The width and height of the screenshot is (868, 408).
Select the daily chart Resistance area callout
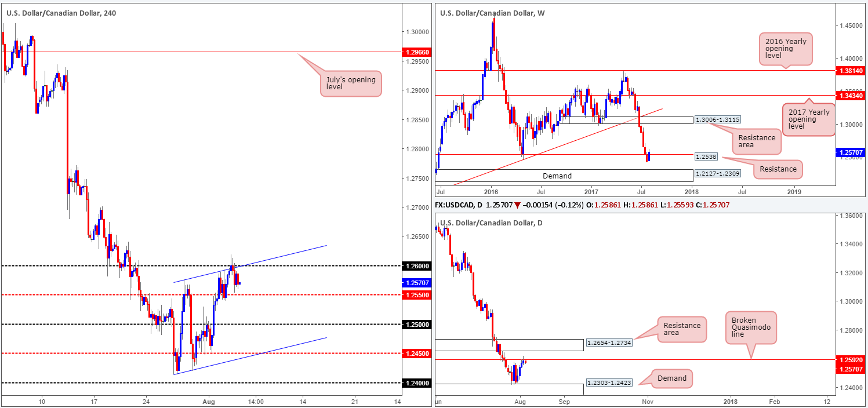pyautogui.click(x=682, y=330)
